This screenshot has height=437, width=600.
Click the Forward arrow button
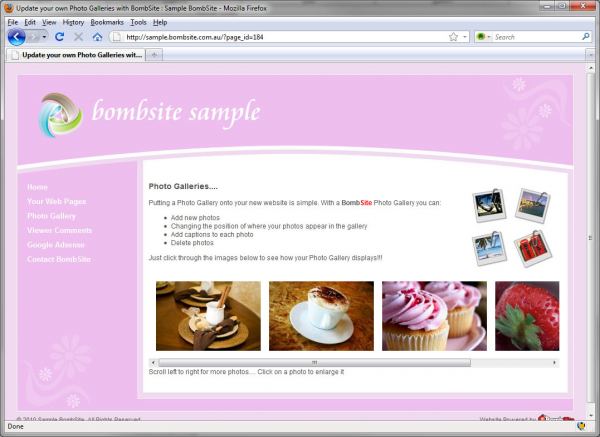[34, 37]
